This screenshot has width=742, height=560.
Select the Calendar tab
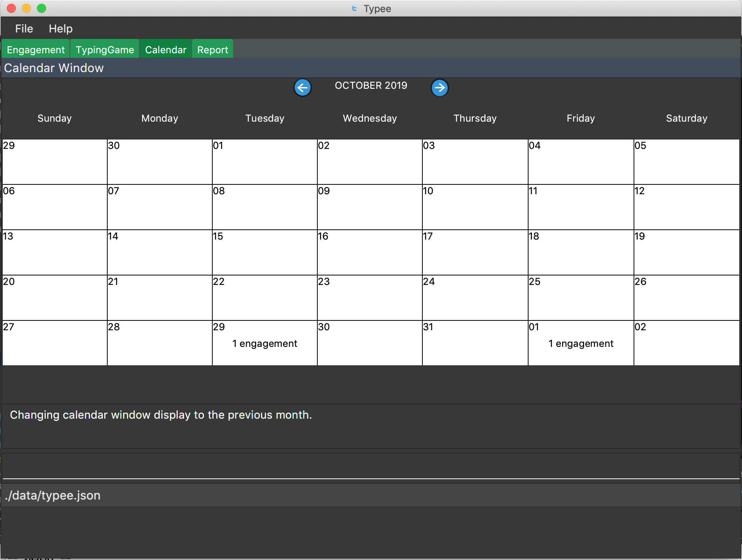click(166, 49)
